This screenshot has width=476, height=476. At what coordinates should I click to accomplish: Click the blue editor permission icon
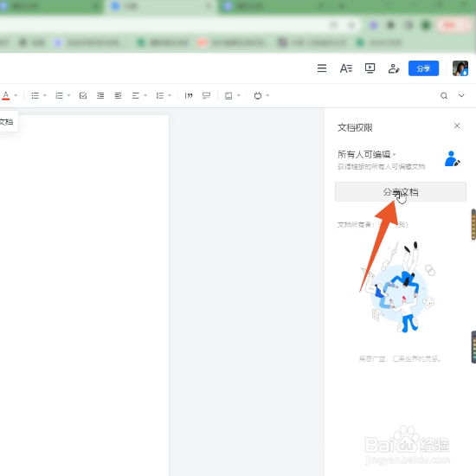coord(452,158)
